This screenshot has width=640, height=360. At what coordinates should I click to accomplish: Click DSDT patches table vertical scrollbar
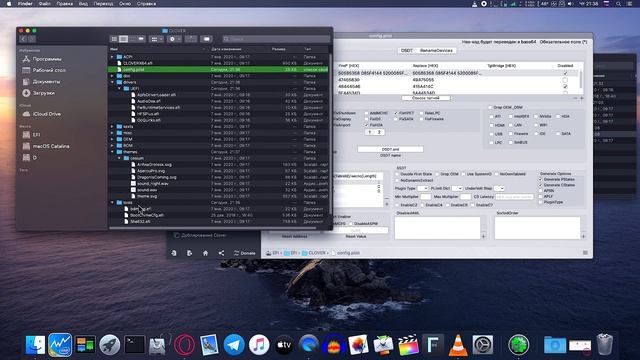pyautogui.click(x=580, y=79)
